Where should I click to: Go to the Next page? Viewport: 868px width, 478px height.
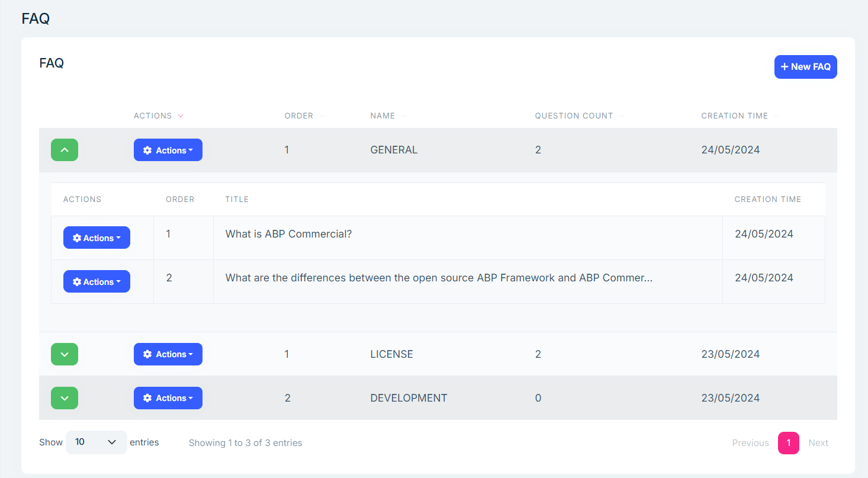818,442
